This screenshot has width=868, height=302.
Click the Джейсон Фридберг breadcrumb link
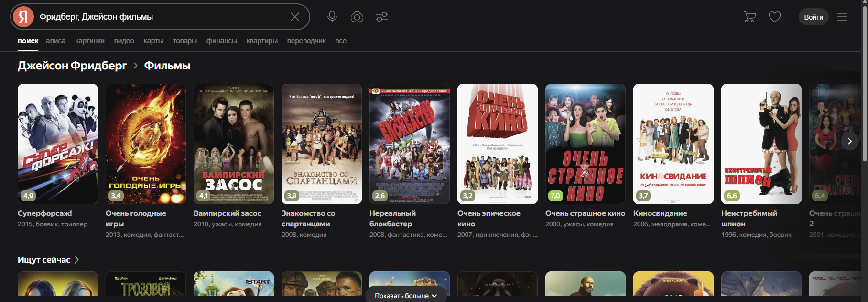click(x=72, y=66)
